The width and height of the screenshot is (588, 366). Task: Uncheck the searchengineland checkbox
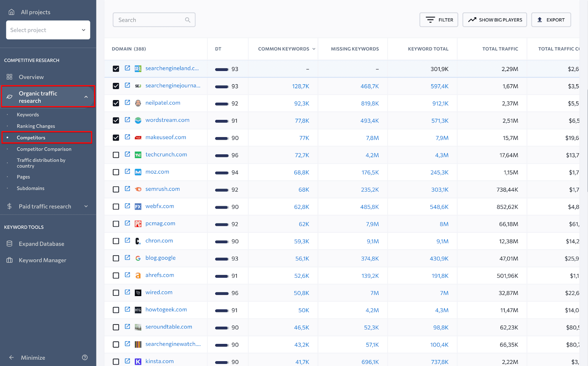coord(116,69)
